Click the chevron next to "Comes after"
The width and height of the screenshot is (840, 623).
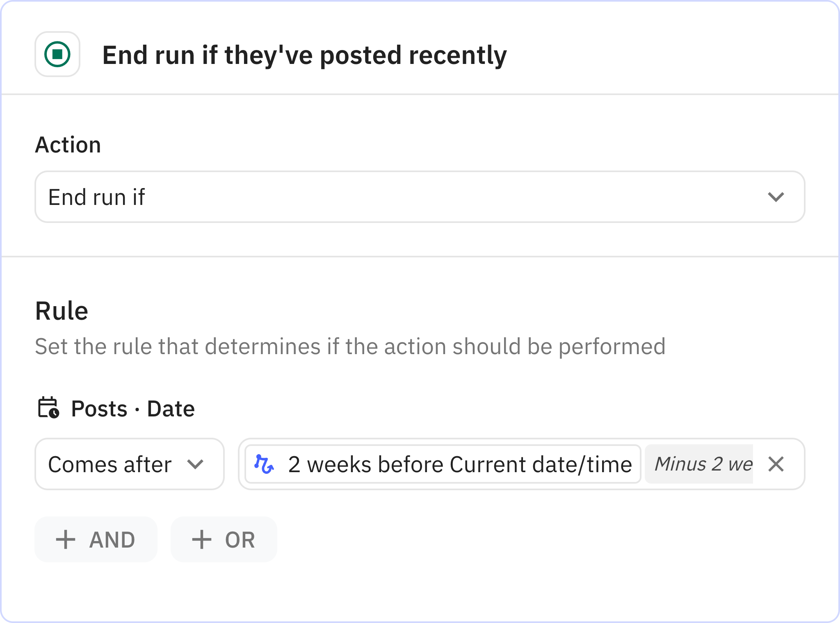[x=195, y=464]
